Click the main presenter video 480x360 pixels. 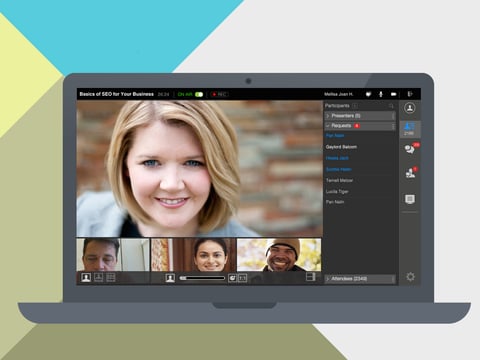[x=199, y=169]
